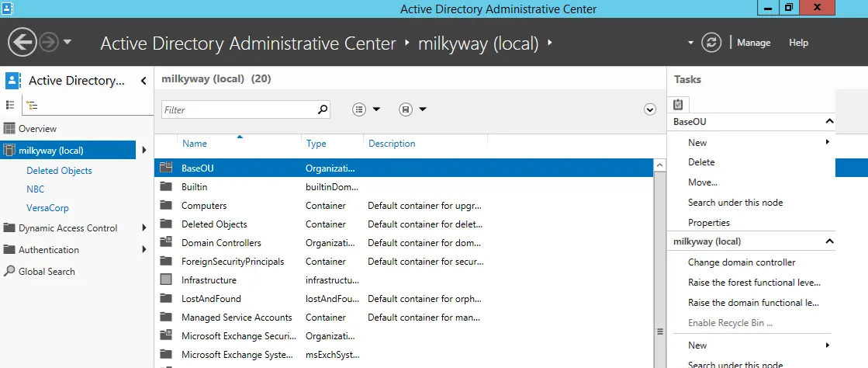Select the ForeignSecurityPrincipals row name

point(233,262)
